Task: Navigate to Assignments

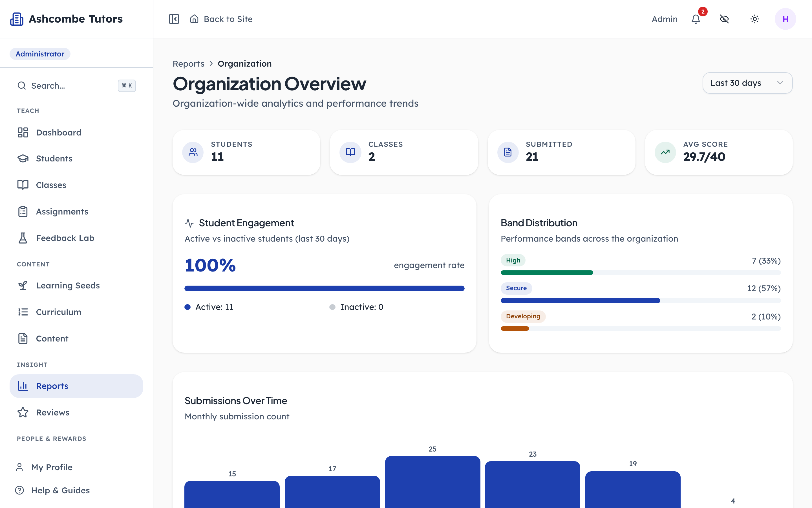Action: point(76,211)
